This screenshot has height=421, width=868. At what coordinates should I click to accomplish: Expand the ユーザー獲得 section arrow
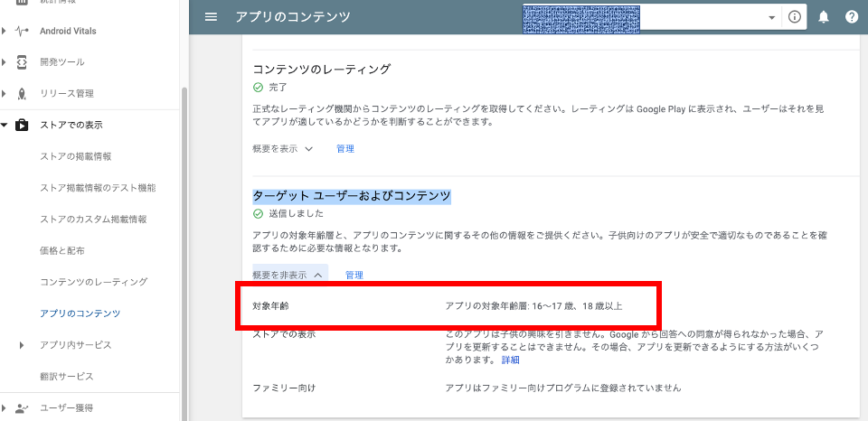tap(4, 408)
